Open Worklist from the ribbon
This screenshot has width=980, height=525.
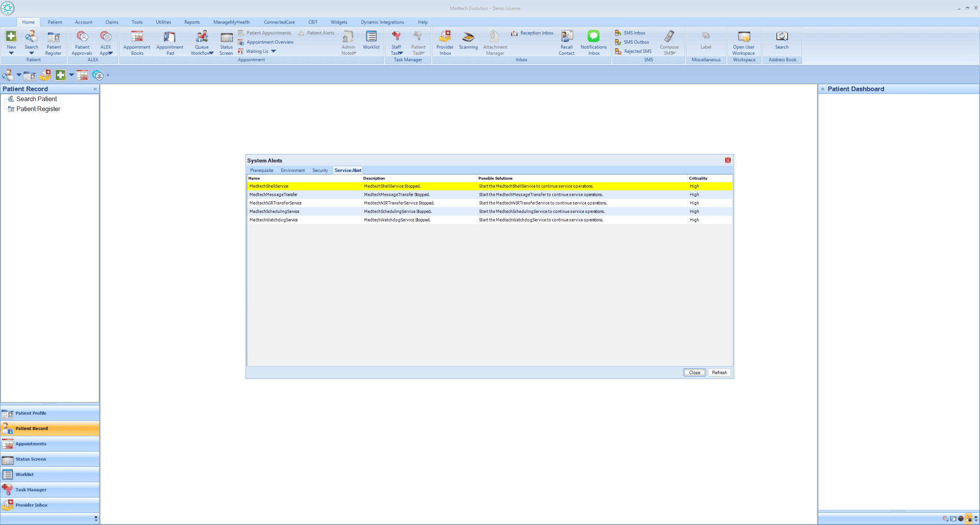tap(371, 40)
